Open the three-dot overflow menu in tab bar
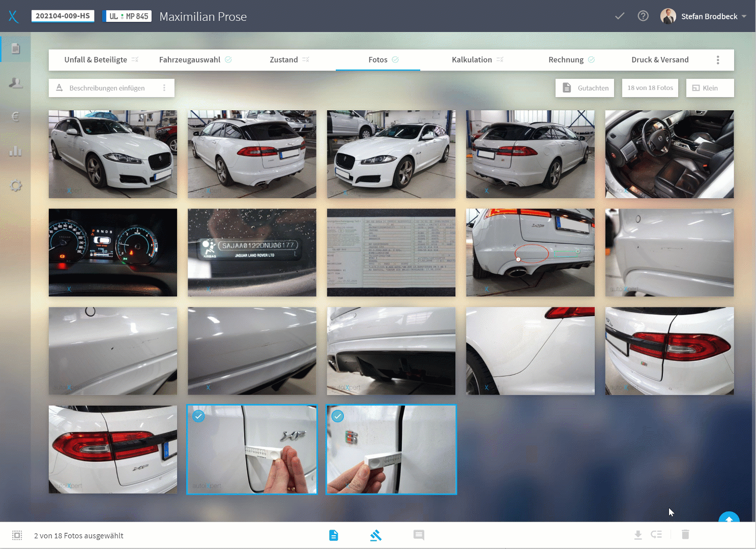This screenshot has height=549, width=756. (x=718, y=60)
